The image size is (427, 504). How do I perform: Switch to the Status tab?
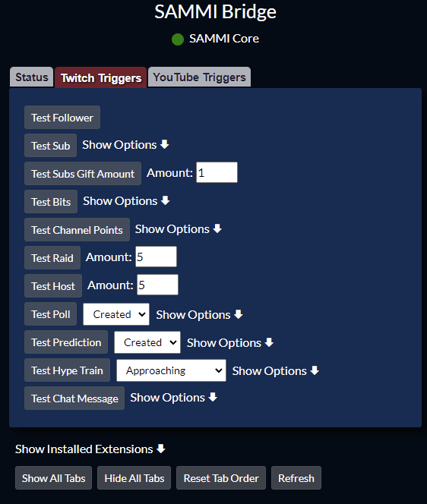pos(32,77)
